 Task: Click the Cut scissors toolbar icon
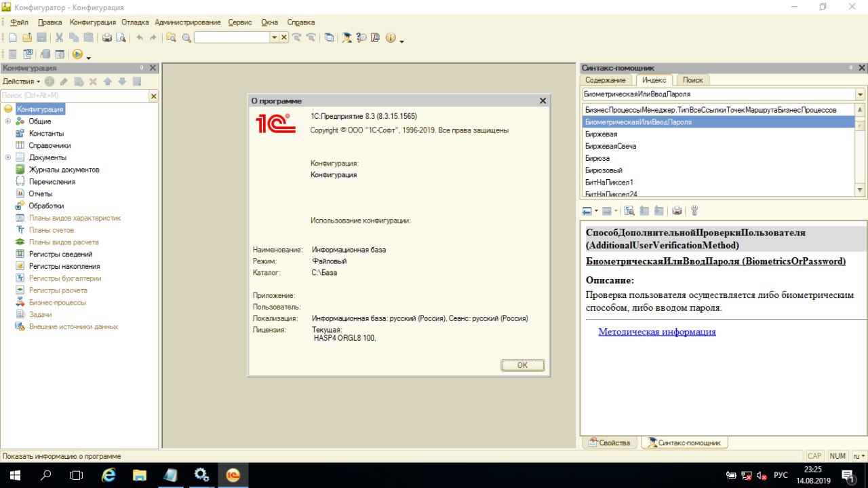point(60,38)
